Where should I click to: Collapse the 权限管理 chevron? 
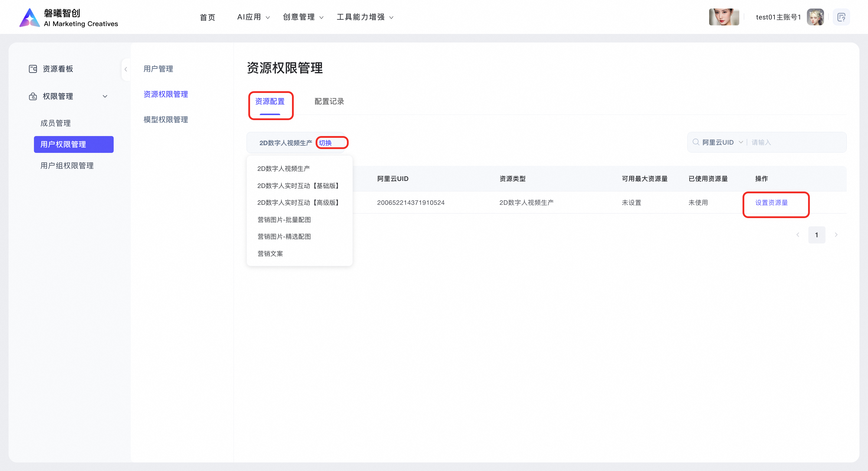point(105,97)
